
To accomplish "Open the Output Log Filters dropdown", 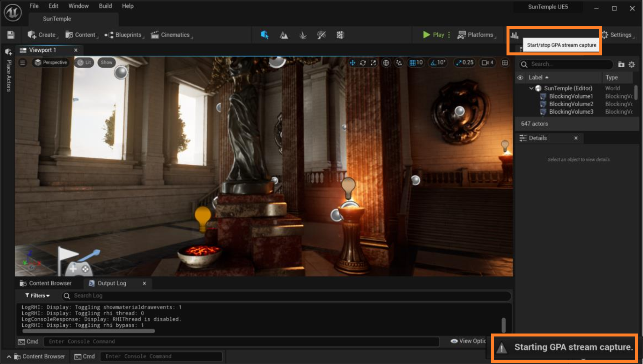I will click(x=37, y=296).
